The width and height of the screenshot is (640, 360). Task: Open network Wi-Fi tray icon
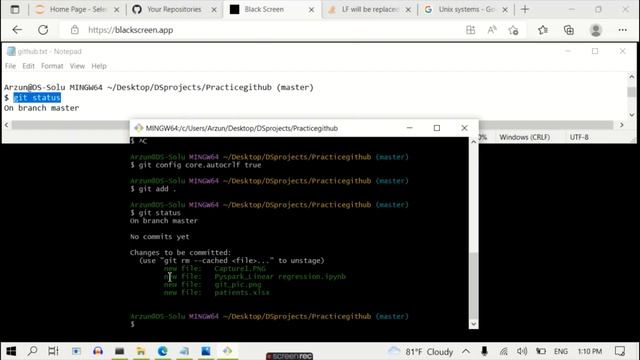pyautogui.click(x=503, y=351)
